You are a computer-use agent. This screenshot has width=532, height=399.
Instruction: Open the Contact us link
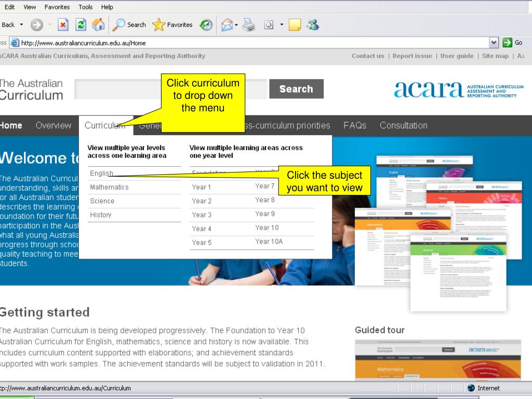(x=368, y=56)
